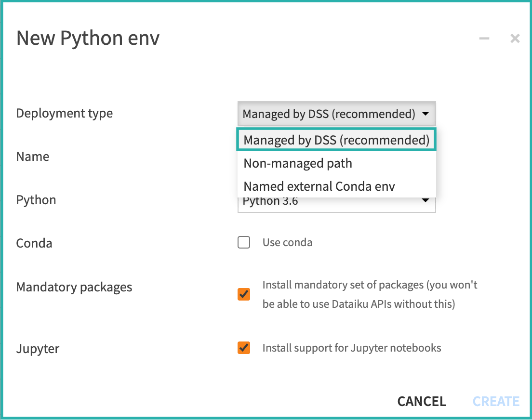Pick Named external Conda env option
Screen dimensions: 532x420
pyautogui.click(x=319, y=186)
